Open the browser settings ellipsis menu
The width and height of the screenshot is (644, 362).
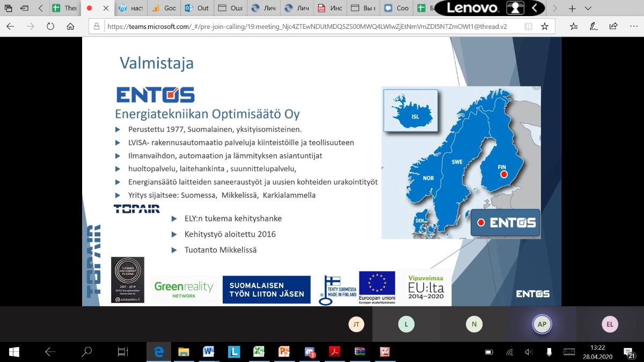click(633, 26)
